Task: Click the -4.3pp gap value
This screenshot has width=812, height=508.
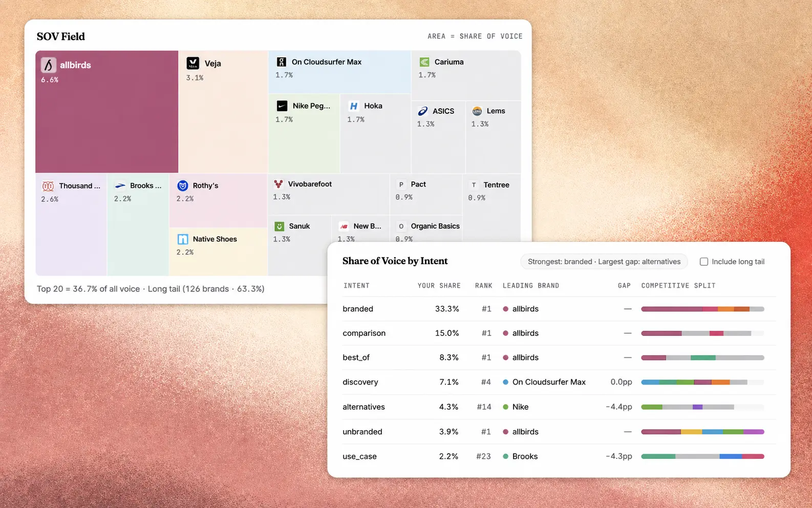Action: tap(619, 456)
